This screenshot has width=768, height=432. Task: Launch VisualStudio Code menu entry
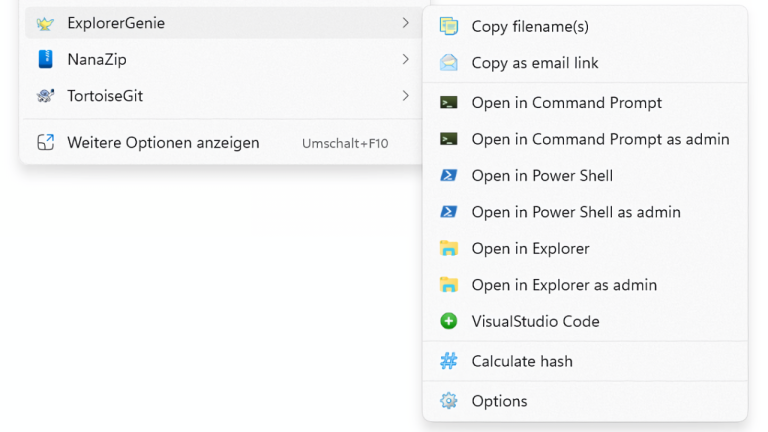tap(585, 321)
